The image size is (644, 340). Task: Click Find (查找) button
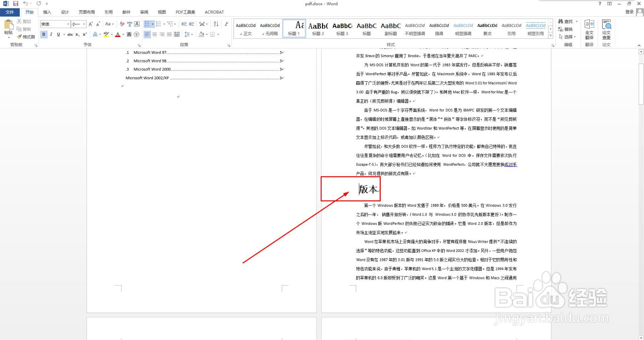click(566, 21)
